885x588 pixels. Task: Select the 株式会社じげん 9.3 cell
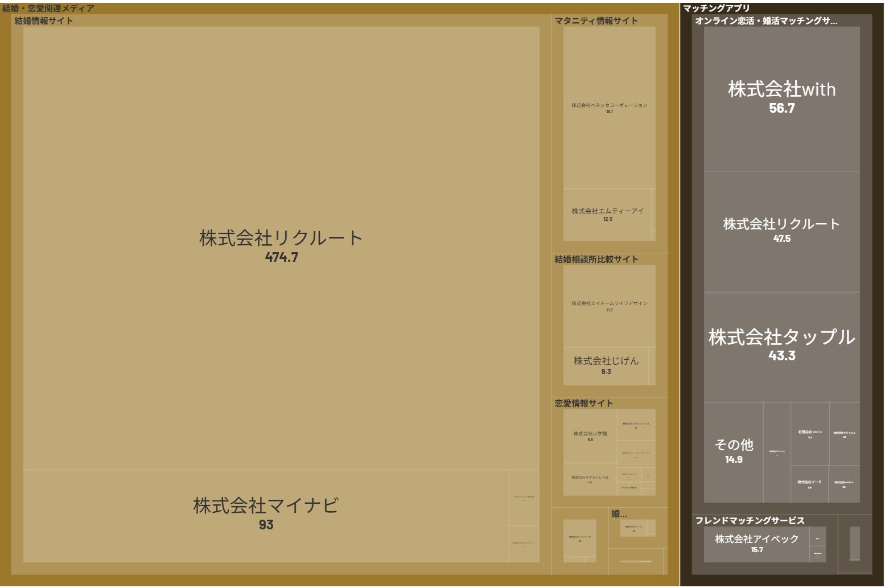(x=606, y=366)
